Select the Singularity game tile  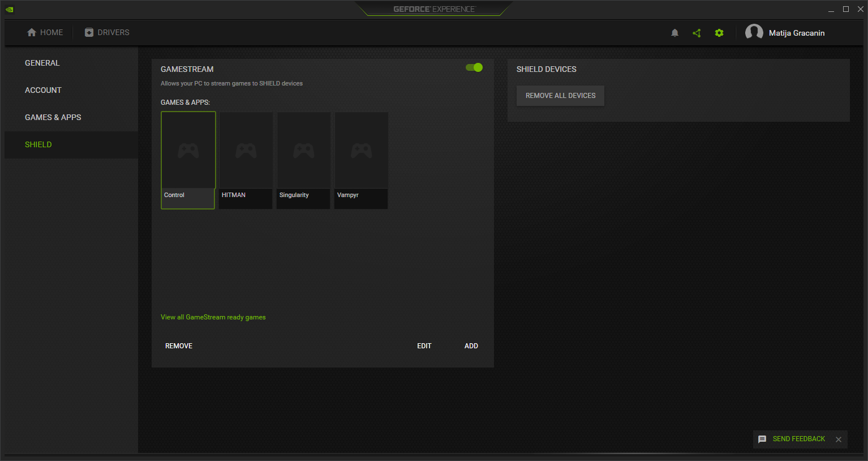pos(303,160)
